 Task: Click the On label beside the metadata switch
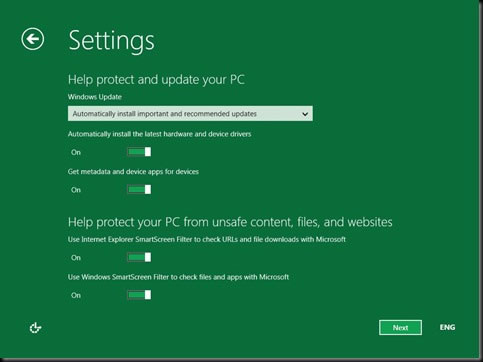click(76, 190)
